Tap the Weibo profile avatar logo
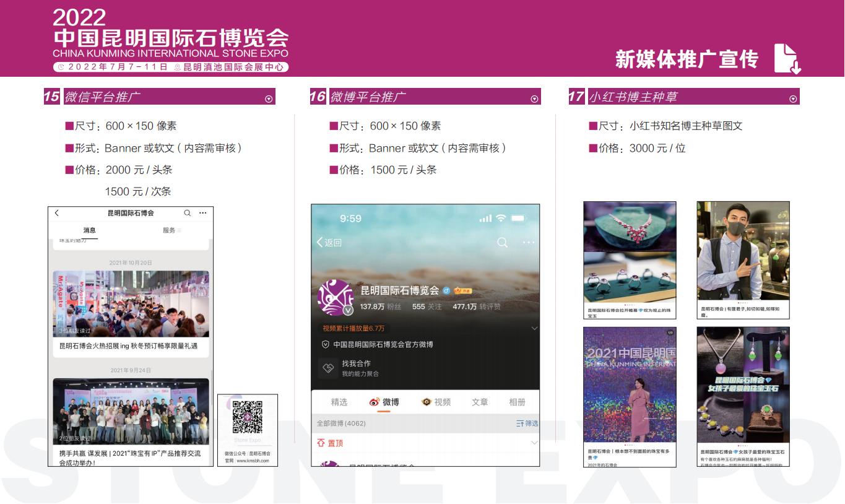The image size is (845, 504). [336, 298]
